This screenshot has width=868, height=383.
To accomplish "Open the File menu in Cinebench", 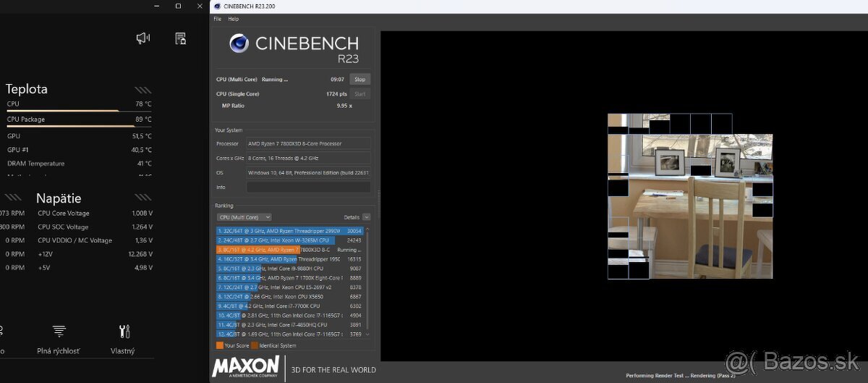I will pyautogui.click(x=218, y=19).
